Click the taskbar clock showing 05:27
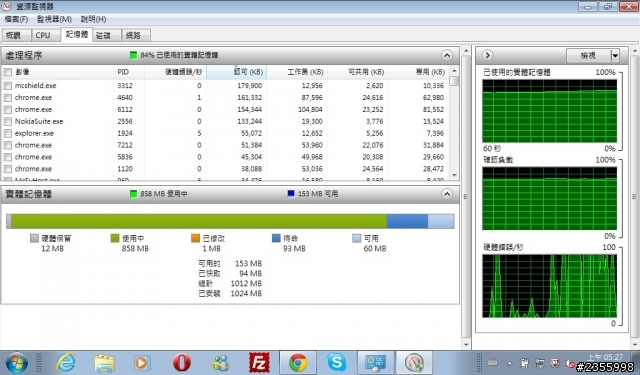 tap(605, 357)
